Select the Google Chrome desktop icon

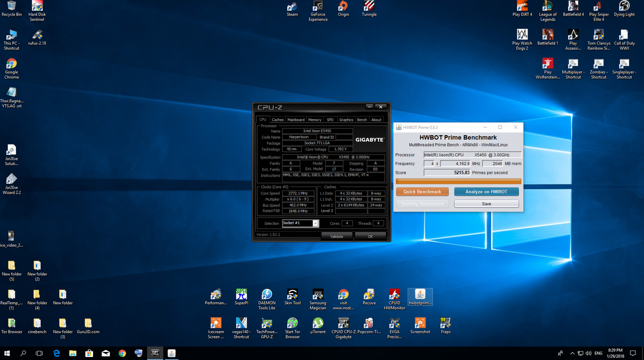[x=12, y=69]
